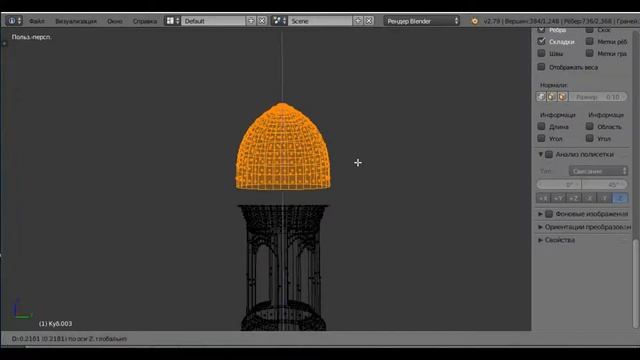
Task: Open the Визуализация menu
Action: tap(76, 21)
